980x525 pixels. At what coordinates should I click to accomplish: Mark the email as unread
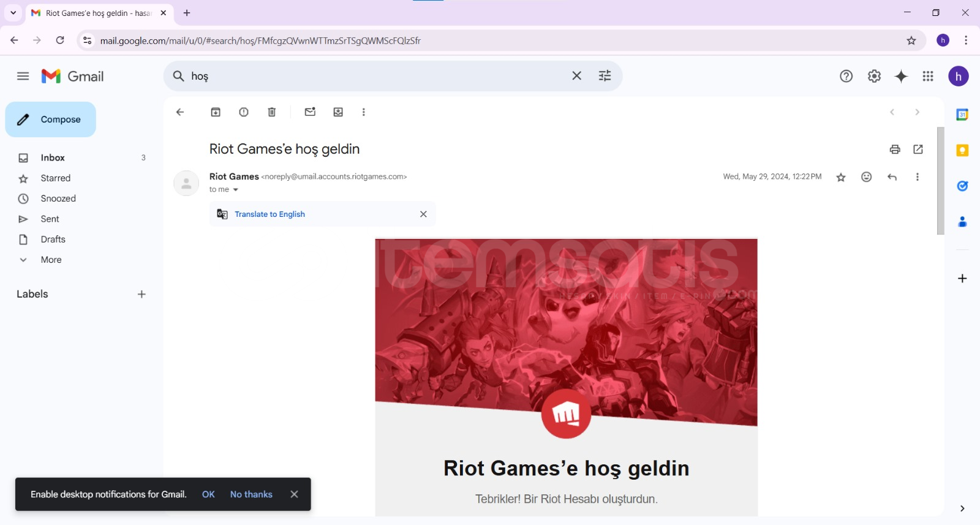click(x=310, y=112)
